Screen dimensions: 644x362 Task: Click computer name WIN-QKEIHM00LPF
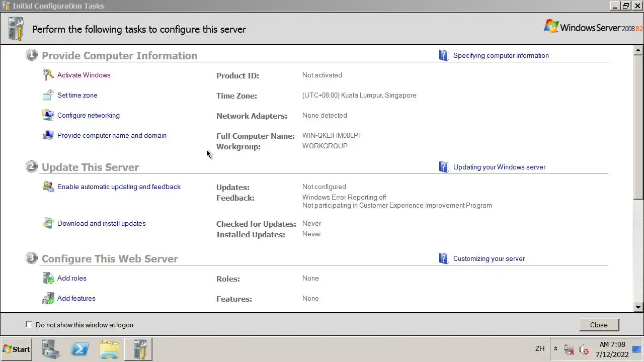tap(332, 135)
